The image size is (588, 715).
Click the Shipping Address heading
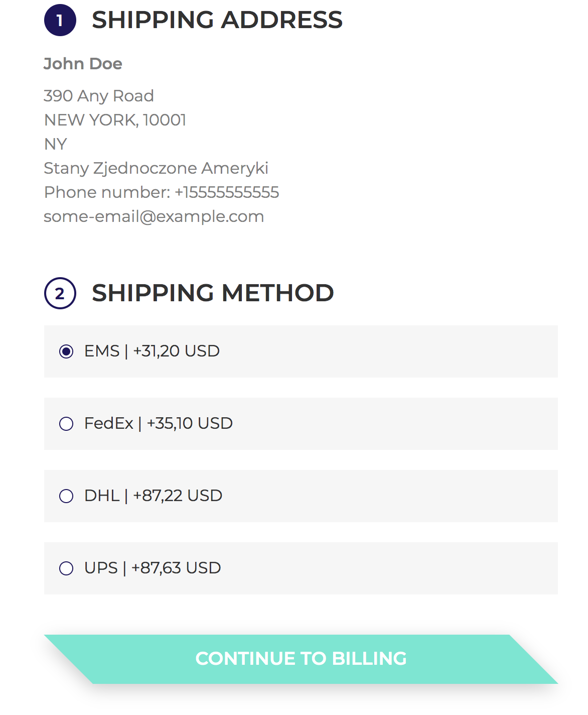coord(217,21)
